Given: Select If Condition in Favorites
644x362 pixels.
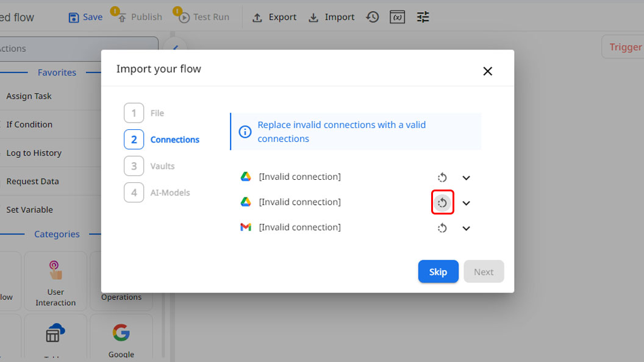Looking at the screenshot, I should click(29, 124).
